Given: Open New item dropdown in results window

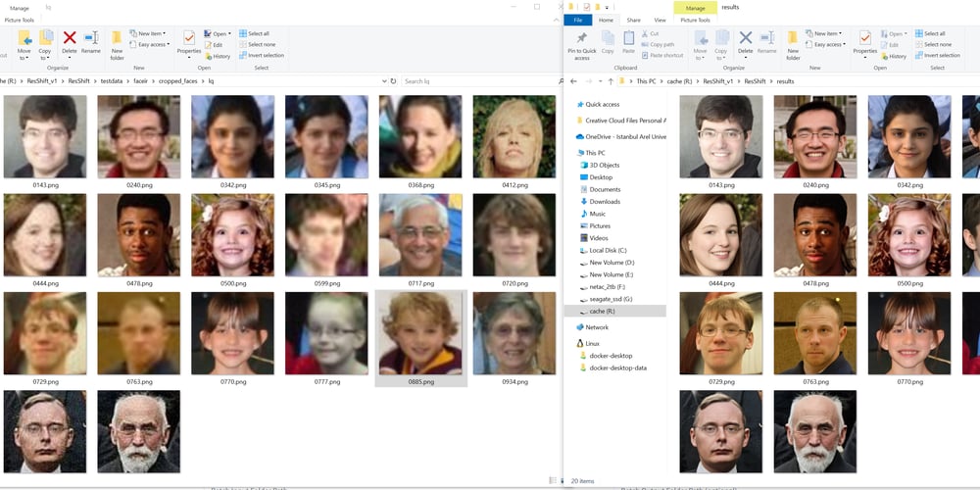Looking at the screenshot, I should pyautogui.click(x=823, y=33).
